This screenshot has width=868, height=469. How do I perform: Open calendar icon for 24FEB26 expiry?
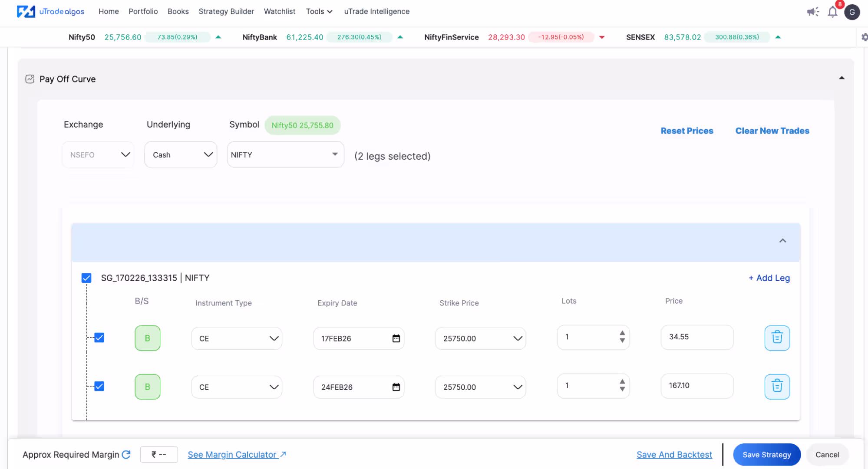click(x=396, y=387)
